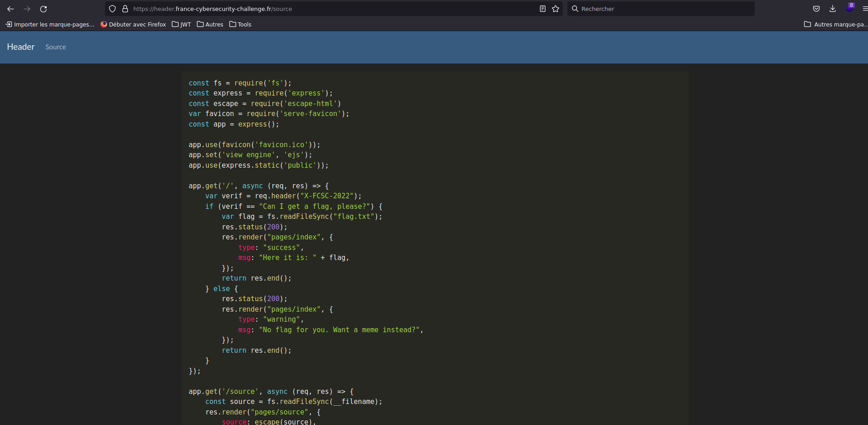This screenshot has width=868, height=425.
Task: Expand the Tools bookmarks folder
Action: [x=240, y=24]
